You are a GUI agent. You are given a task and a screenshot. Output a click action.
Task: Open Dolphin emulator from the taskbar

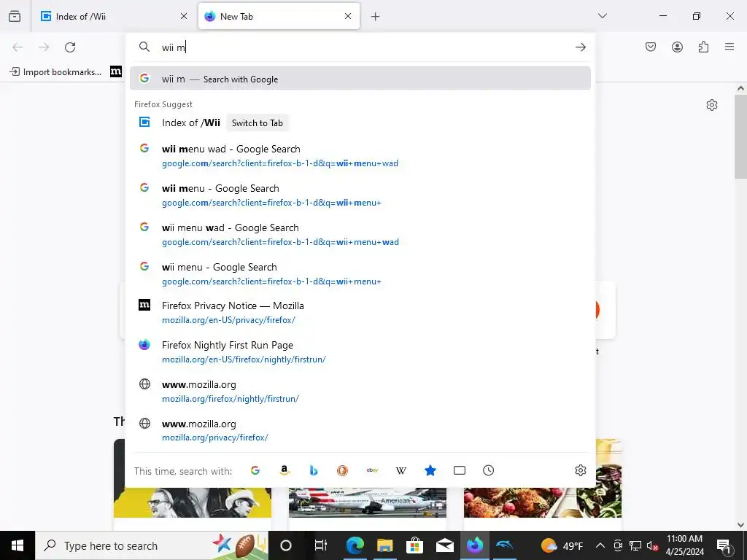[505, 545]
